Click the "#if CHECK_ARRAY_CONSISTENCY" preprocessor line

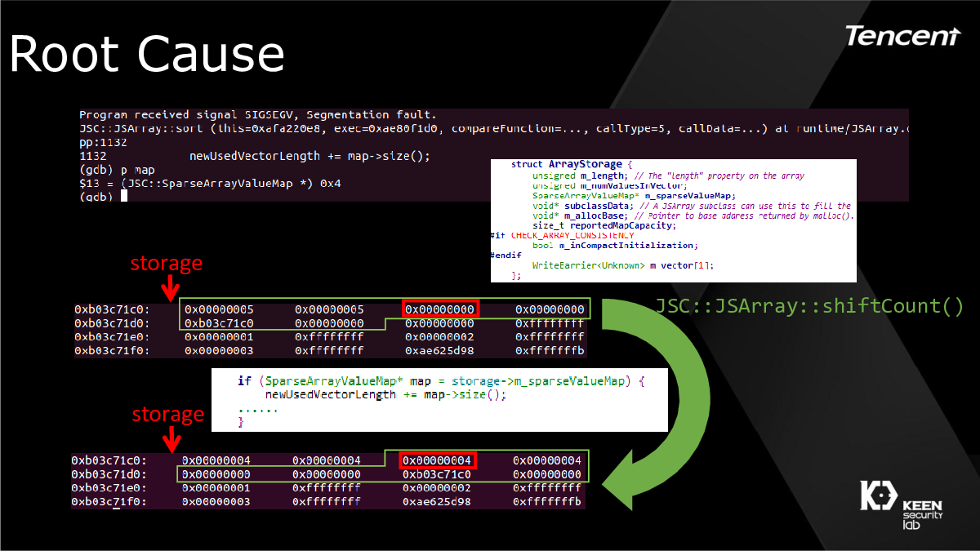coord(562,235)
